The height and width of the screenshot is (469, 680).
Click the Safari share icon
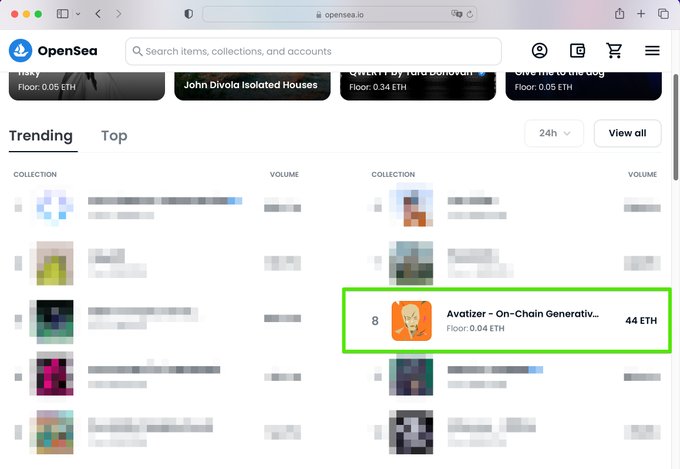click(619, 13)
